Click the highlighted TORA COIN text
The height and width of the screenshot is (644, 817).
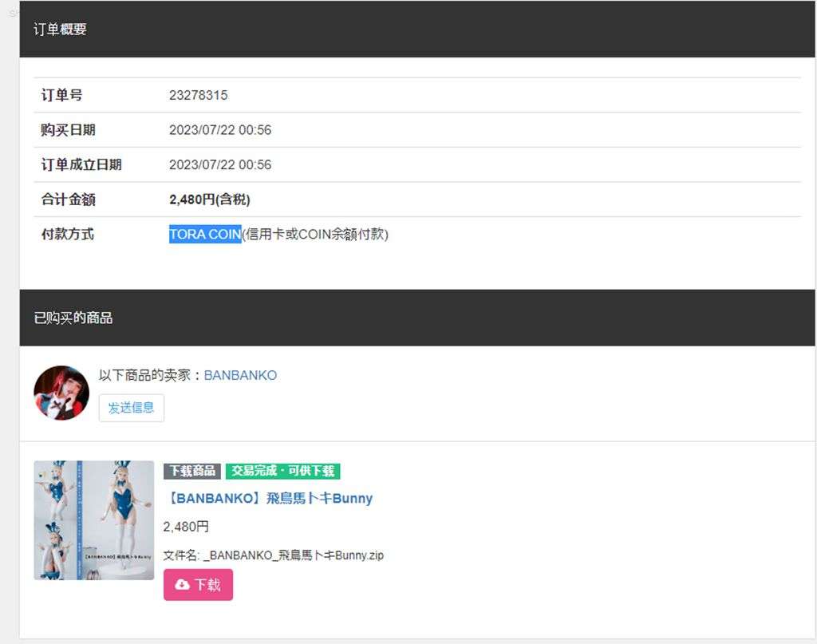(x=205, y=235)
